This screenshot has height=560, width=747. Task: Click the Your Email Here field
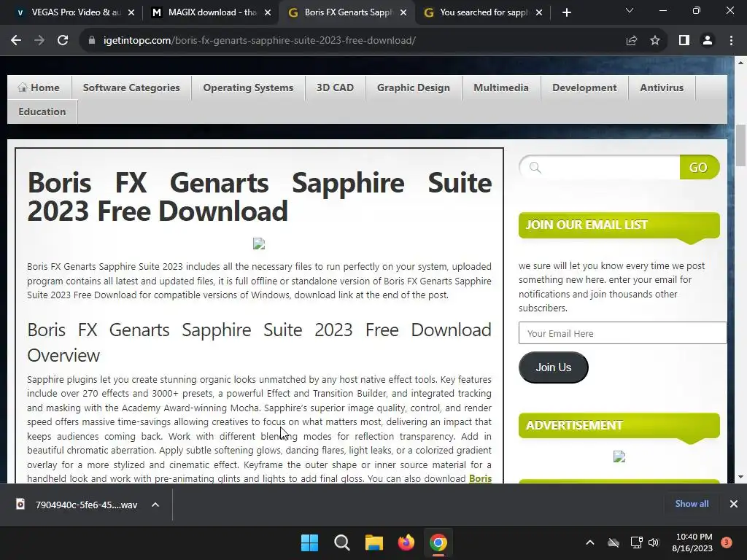coord(623,333)
